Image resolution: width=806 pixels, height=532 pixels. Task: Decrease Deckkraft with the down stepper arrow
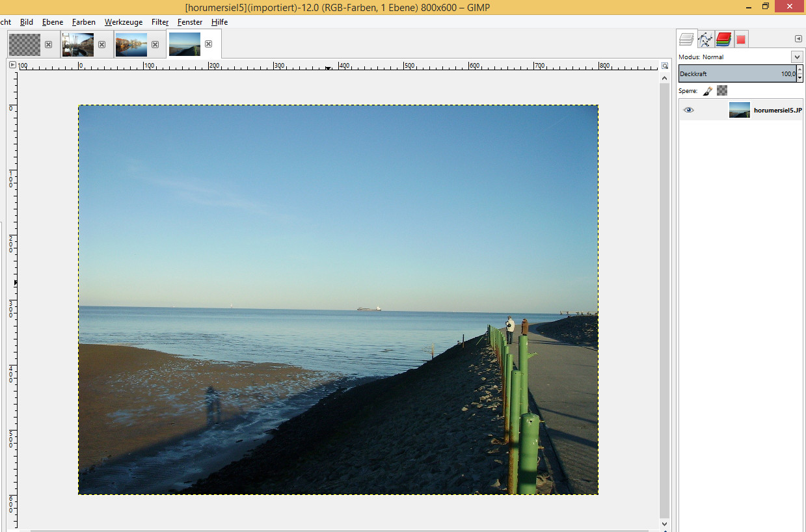(799, 77)
